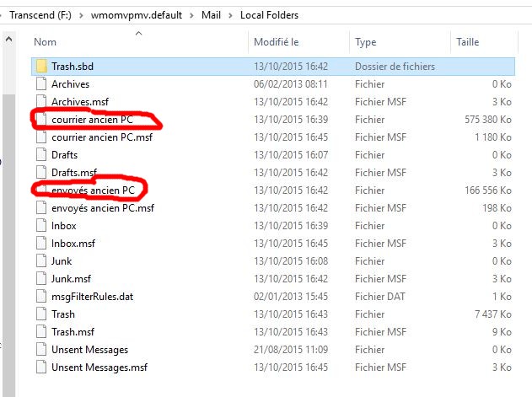
Task: Click the Trash.sbd folder icon
Action: [x=41, y=66]
